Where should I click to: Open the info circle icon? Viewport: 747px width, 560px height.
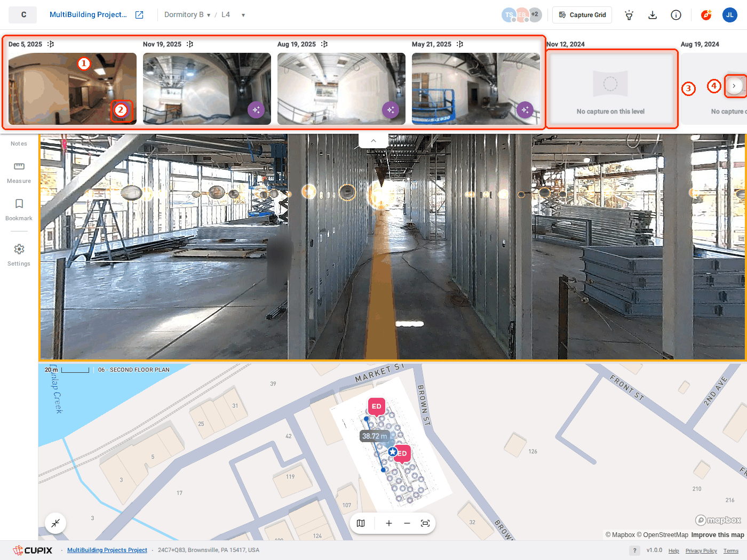coord(676,15)
